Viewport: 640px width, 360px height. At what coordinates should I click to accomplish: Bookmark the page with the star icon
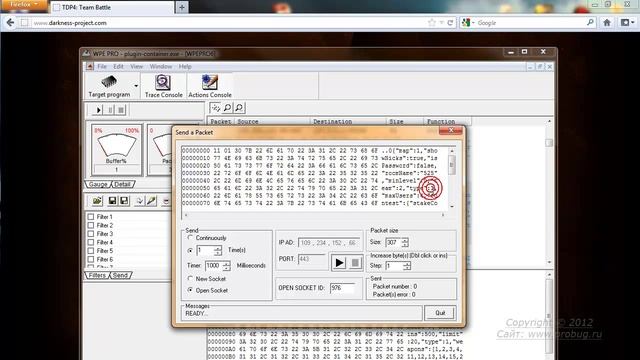pos(432,23)
